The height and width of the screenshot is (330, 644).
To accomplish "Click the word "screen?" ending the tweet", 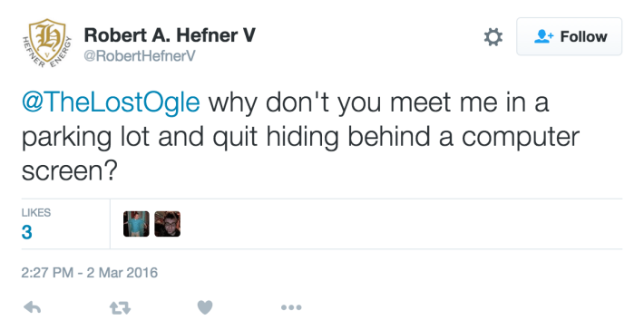I will (x=70, y=170).
